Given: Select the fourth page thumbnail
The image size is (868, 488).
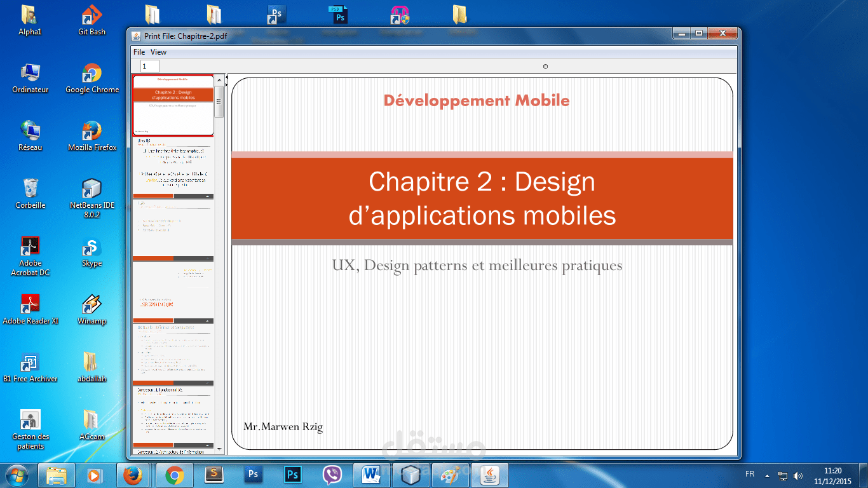Looking at the screenshot, I should pyautogui.click(x=173, y=292).
